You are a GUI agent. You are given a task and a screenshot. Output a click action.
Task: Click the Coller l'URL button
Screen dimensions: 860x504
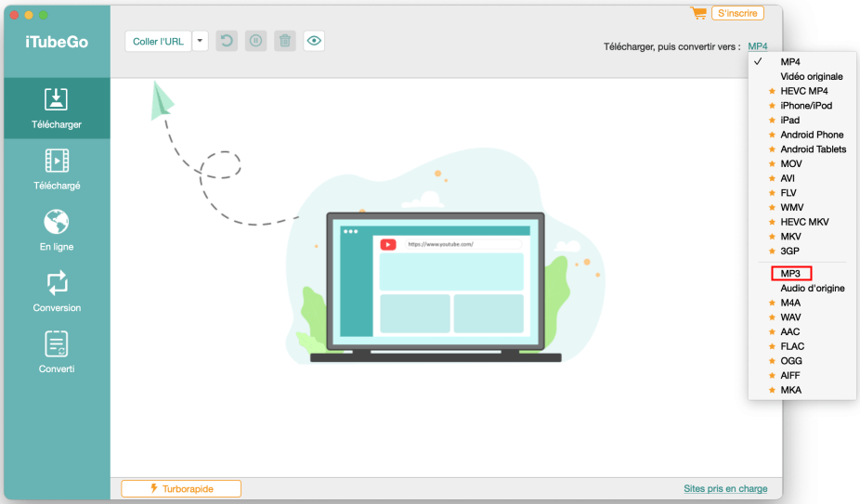[158, 41]
